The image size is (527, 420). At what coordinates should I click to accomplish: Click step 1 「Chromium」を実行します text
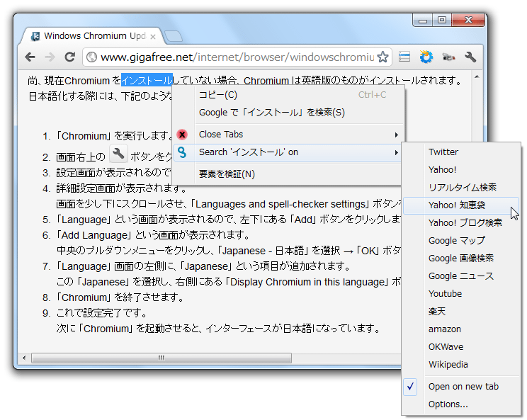[114, 136]
